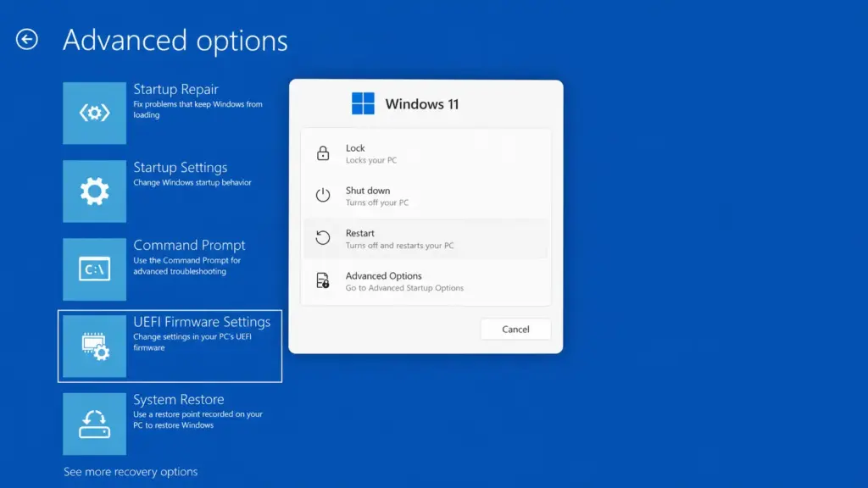Click the Windows 11 logo in the dialog
Viewport: 868px width, 488px height.
[363, 103]
